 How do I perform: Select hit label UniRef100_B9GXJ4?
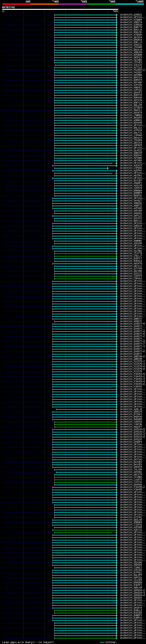(x=131, y=30)
